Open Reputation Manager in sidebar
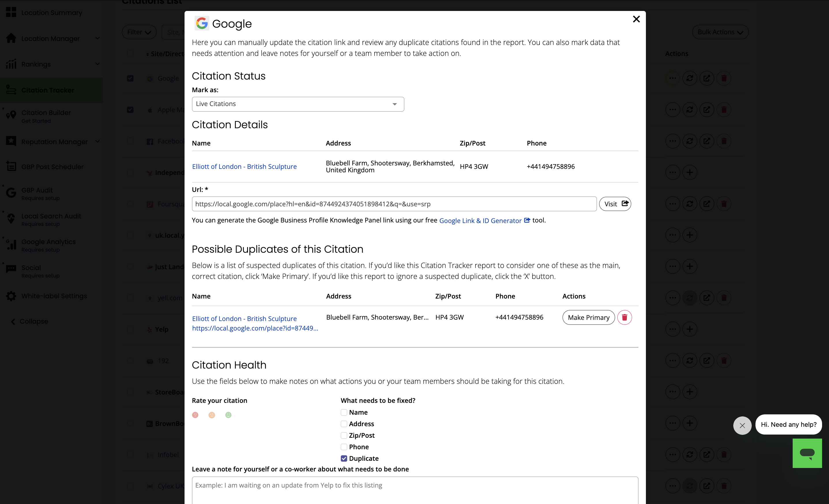This screenshot has height=504, width=829. pyautogui.click(x=54, y=141)
